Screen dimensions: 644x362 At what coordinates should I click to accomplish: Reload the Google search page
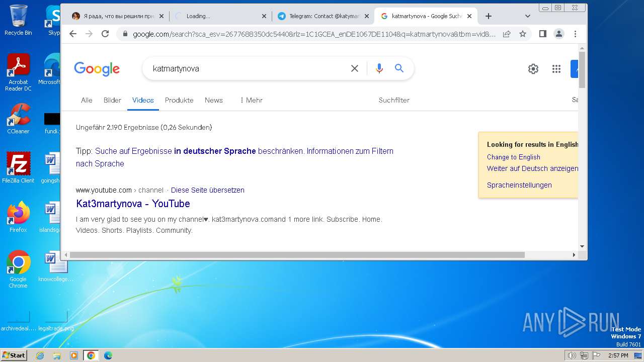[105, 34]
